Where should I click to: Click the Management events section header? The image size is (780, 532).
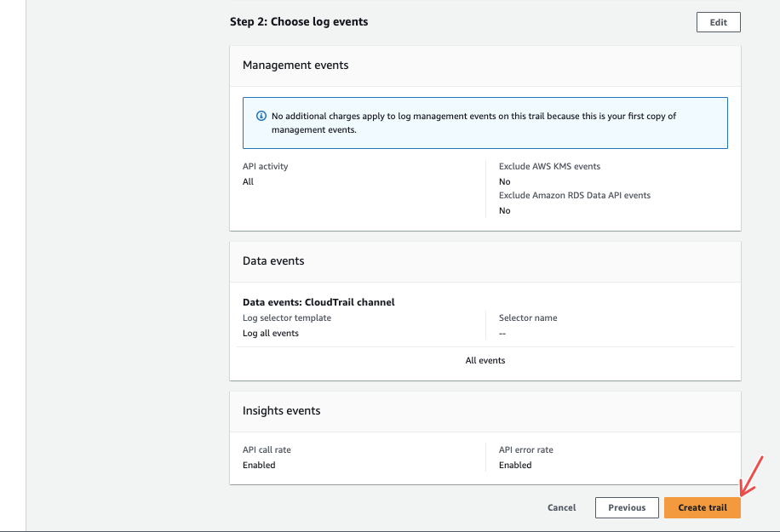click(295, 65)
